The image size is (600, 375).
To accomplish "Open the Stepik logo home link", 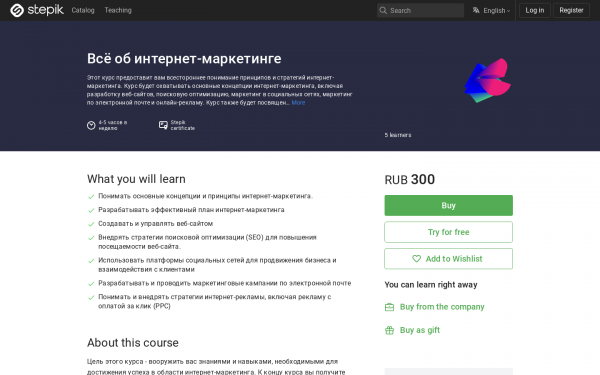I will [x=37, y=10].
